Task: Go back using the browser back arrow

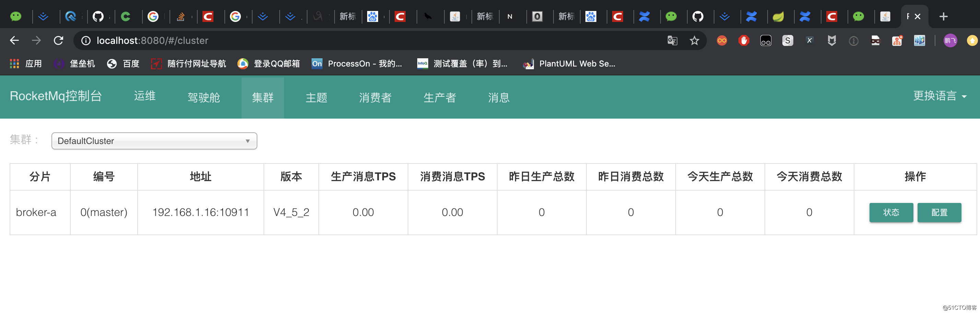Action: (14, 40)
